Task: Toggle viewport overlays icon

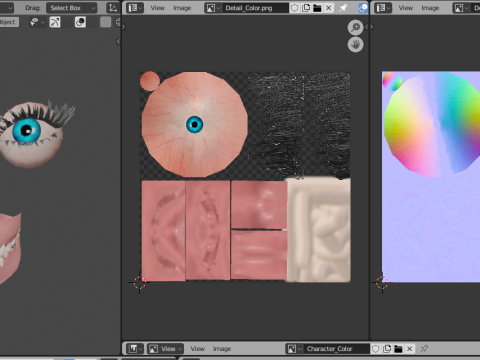Action: point(80,22)
